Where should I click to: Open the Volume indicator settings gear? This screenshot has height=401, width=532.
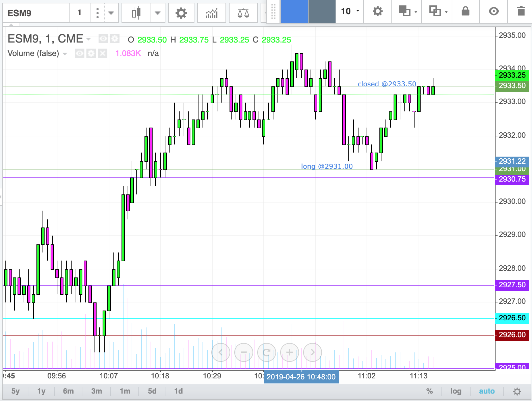91,53
